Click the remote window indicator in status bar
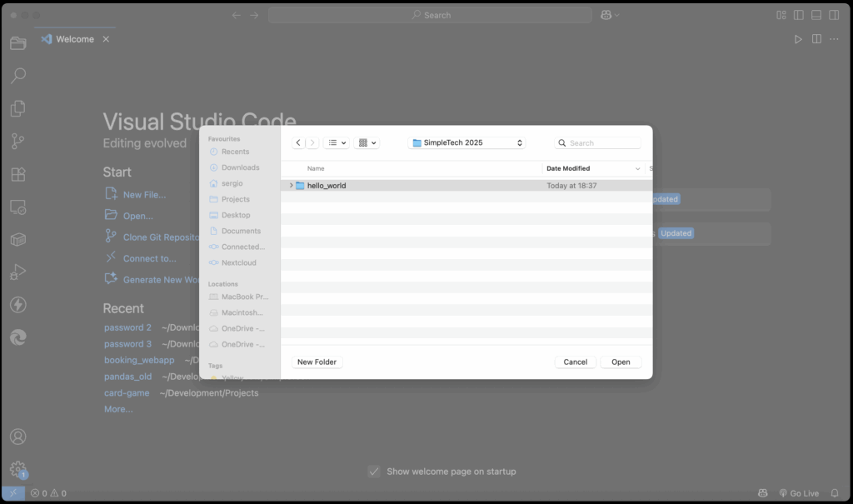853x504 pixels. click(13, 493)
